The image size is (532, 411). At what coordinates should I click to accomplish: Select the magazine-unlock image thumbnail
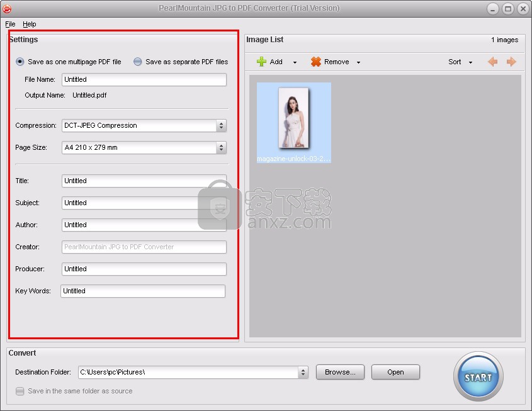(294, 122)
